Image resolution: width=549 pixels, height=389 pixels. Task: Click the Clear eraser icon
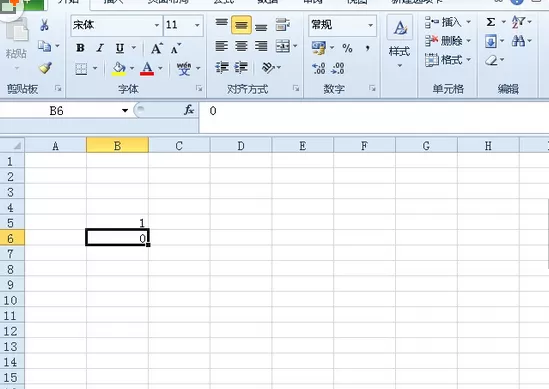click(492, 60)
